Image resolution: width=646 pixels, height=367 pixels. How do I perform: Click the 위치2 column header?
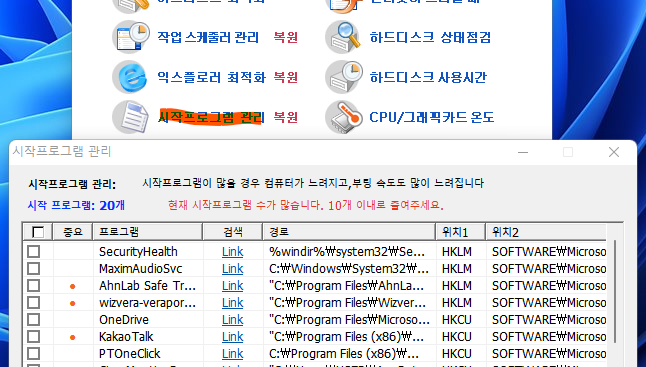click(546, 232)
